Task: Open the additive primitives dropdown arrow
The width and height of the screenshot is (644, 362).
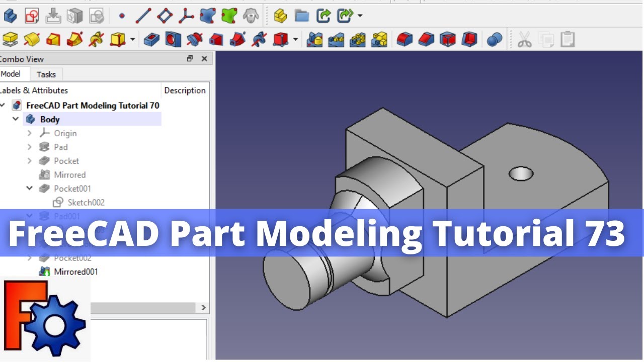Action: tap(132, 39)
